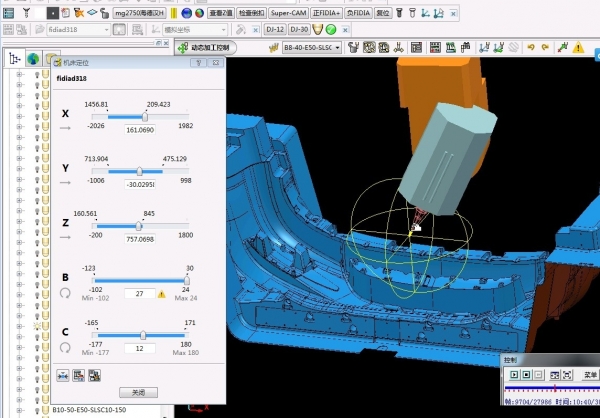Viewport: 600px width, 418px height.
Task: Click the 查看2道 toolbar button
Action: coord(222,13)
